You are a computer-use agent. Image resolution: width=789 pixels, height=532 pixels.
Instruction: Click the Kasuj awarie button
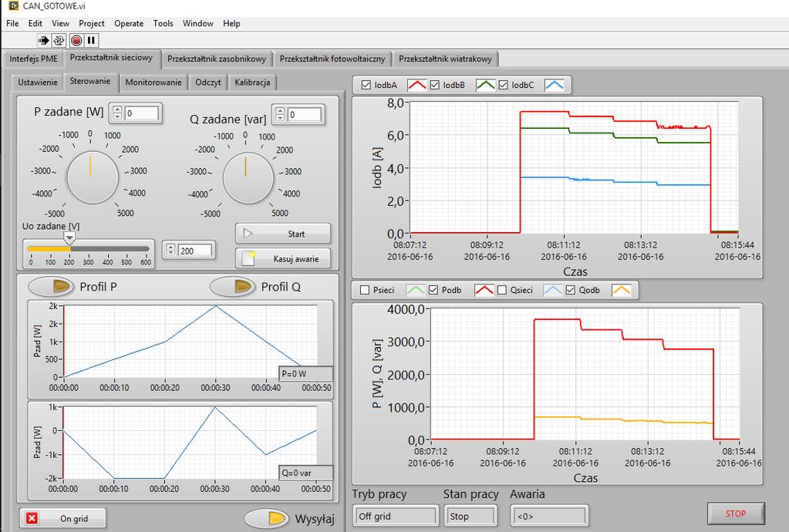pyautogui.click(x=283, y=258)
